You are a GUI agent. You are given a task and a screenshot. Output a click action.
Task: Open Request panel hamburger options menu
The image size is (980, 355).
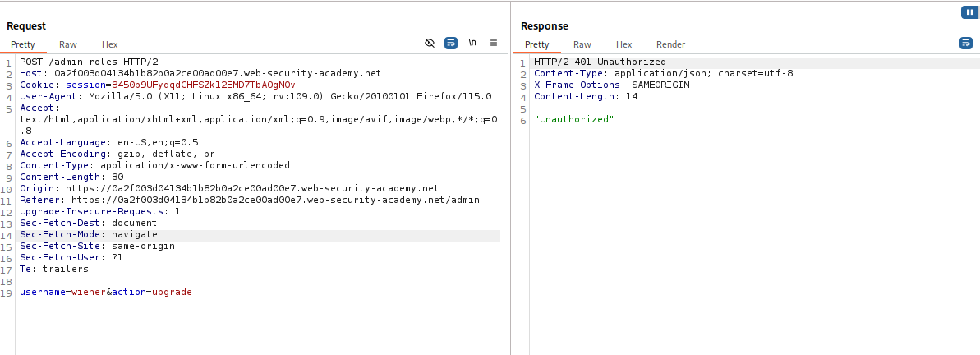point(494,43)
